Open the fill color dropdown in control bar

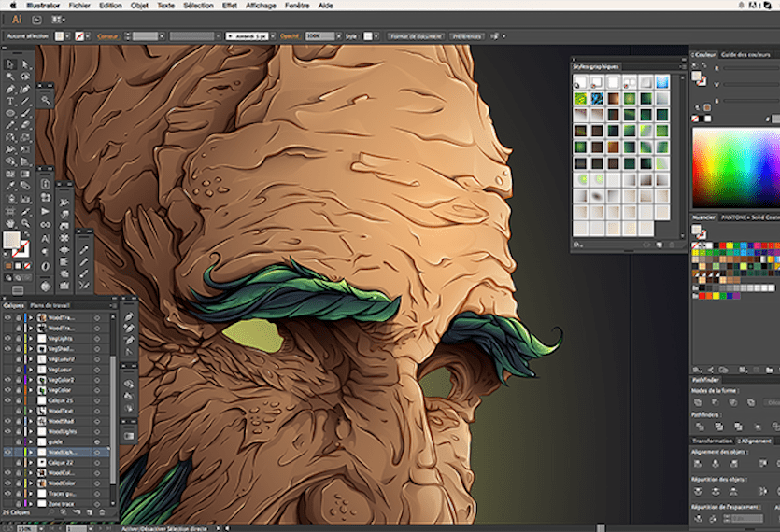click(x=67, y=36)
